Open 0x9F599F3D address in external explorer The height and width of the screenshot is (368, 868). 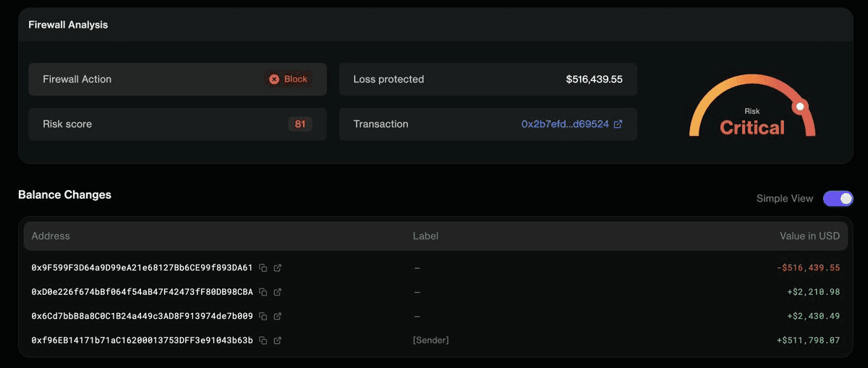click(278, 268)
